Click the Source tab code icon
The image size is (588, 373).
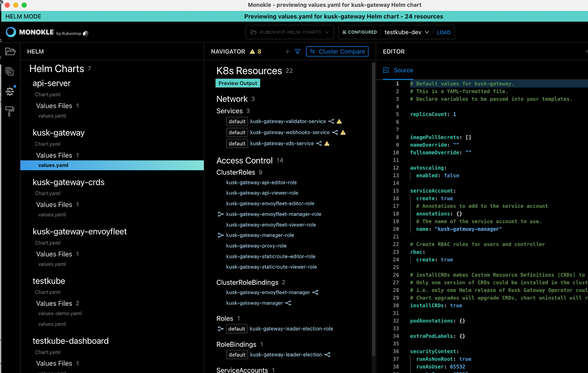(386, 70)
